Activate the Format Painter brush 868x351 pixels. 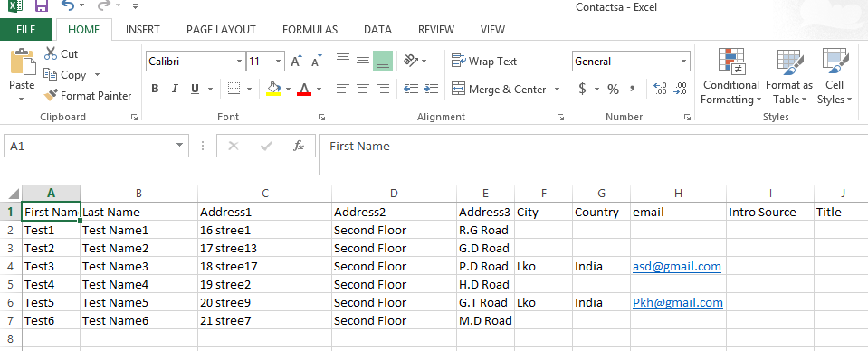pyautogui.click(x=51, y=95)
